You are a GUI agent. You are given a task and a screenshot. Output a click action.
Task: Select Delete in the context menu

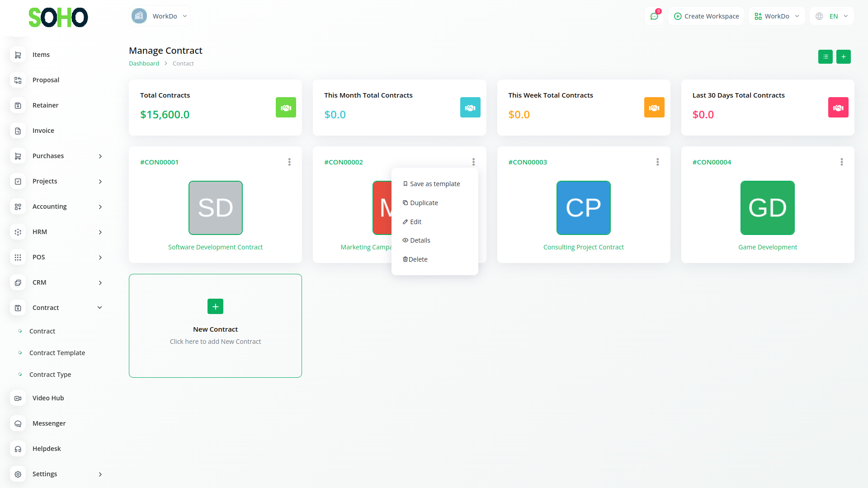tap(418, 259)
